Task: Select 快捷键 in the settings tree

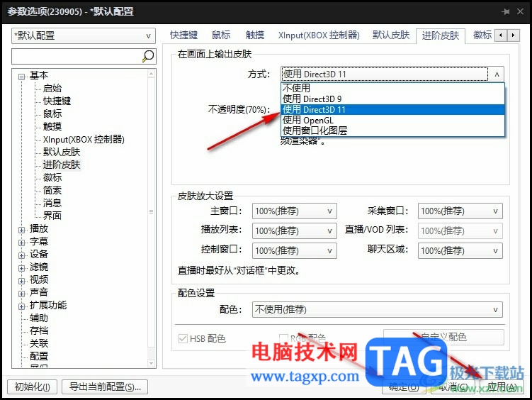Action: pyautogui.click(x=57, y=101)
